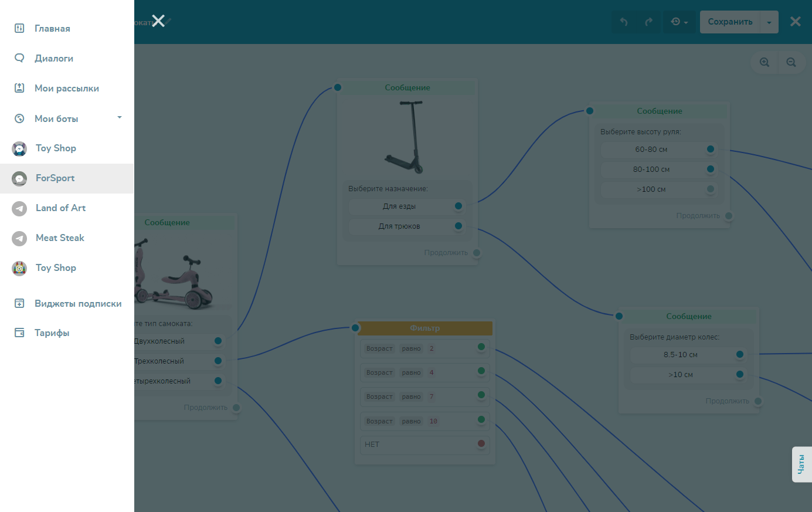
Task: Open Диалоги from the sidebar
Action: click(x=54, y=58)
